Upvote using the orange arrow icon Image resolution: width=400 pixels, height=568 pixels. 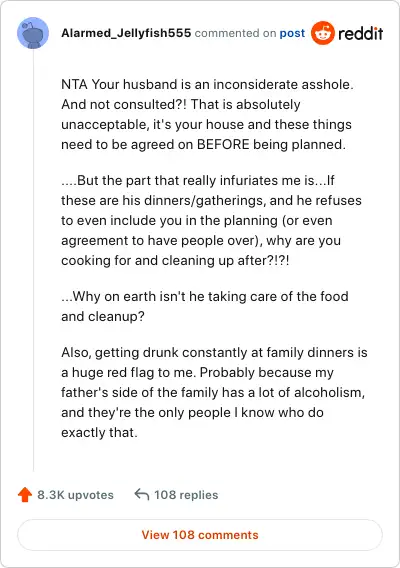25,494
